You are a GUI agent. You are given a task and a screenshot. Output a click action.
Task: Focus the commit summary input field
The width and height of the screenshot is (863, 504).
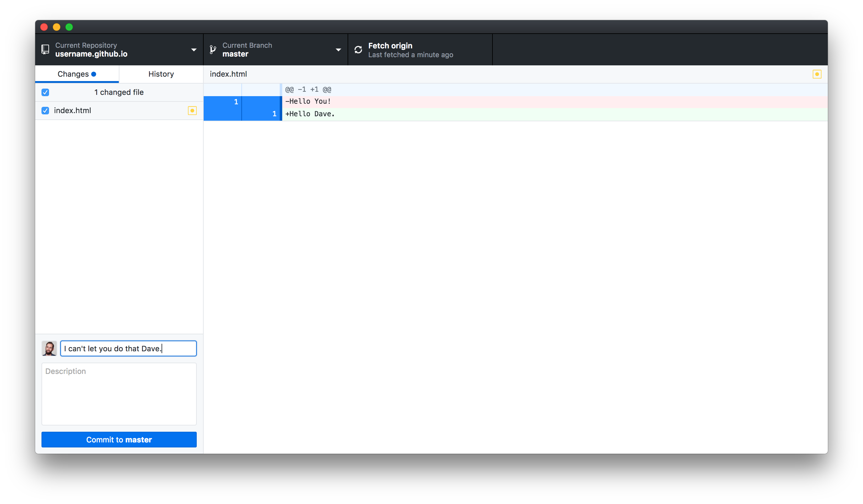[x=129, y=348]
